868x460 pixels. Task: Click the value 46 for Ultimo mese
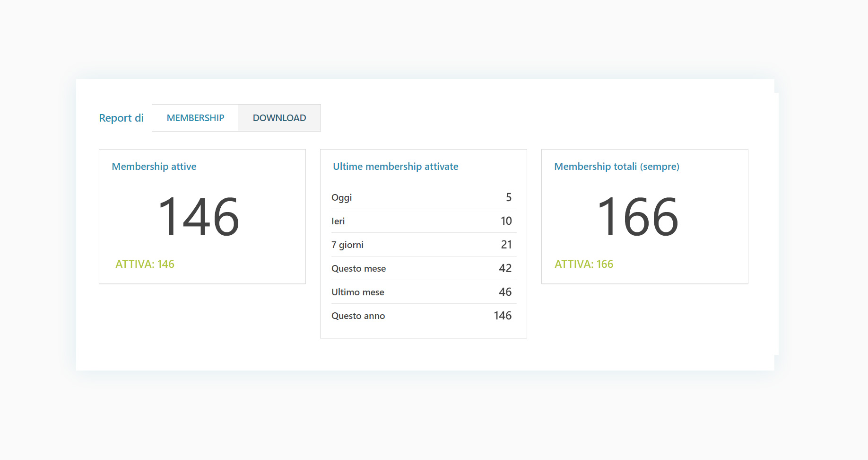click(x=505, y=292)
